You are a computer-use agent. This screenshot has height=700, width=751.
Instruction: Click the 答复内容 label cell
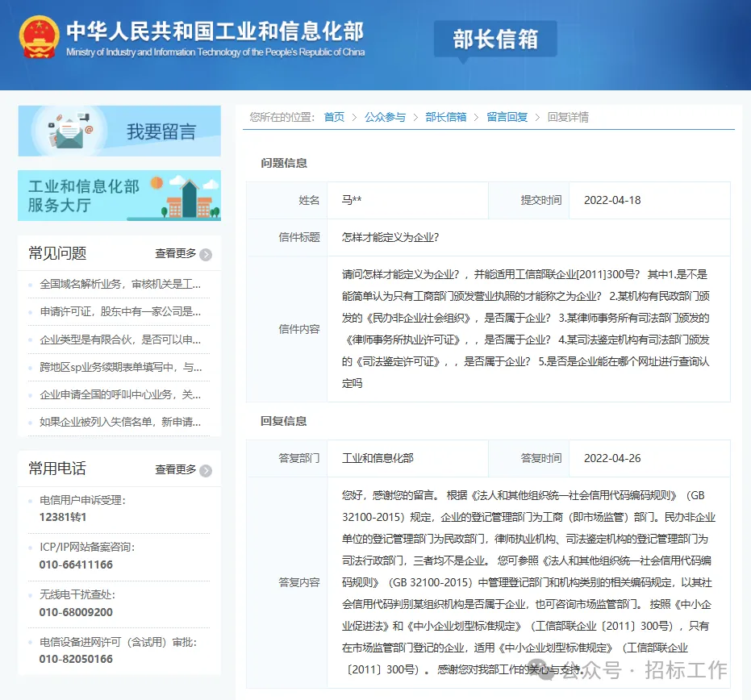point(287,582)
